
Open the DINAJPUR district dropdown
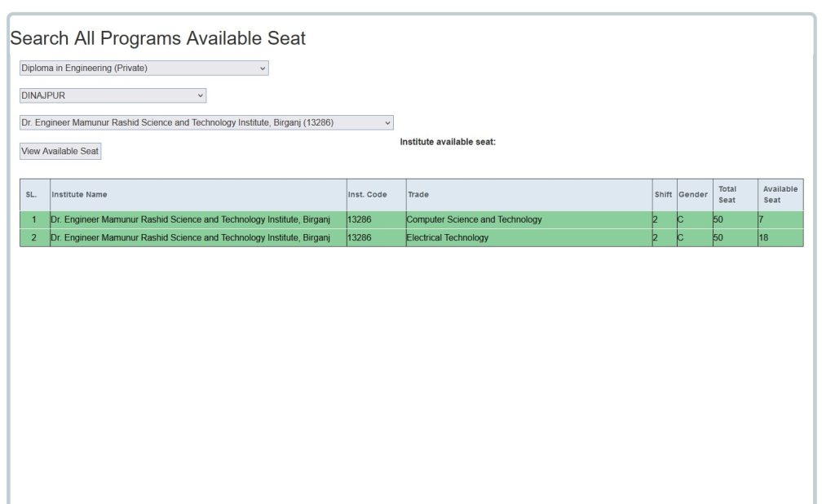[x=113, y=95]
